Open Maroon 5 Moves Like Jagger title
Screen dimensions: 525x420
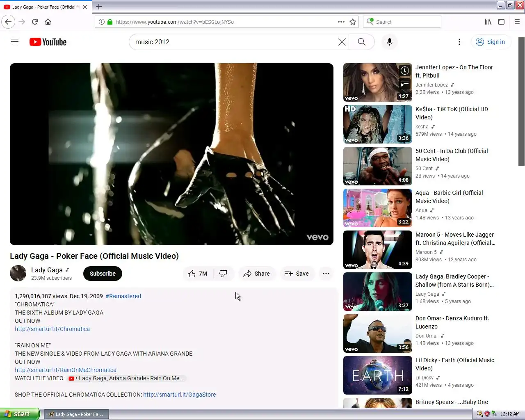point(455,239)
